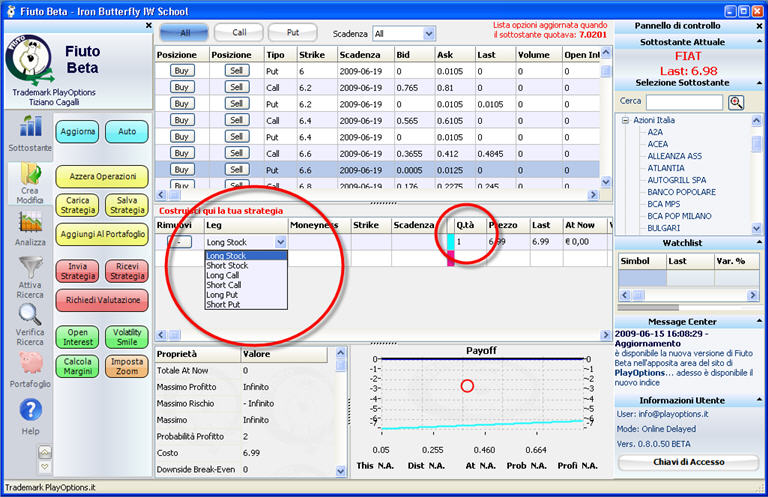
Task: Click the Carica Strategia button
Action: (77, 206)
